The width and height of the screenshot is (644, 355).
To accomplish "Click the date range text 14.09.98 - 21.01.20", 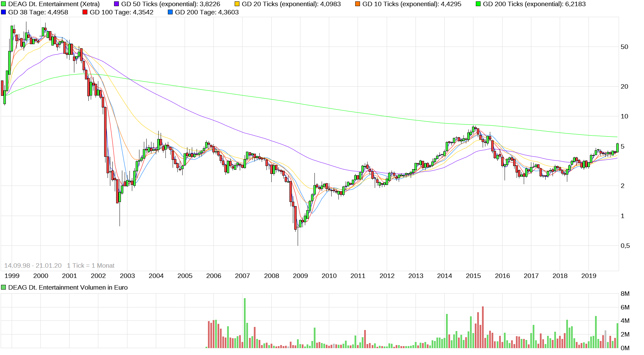I will click(33, 265).
